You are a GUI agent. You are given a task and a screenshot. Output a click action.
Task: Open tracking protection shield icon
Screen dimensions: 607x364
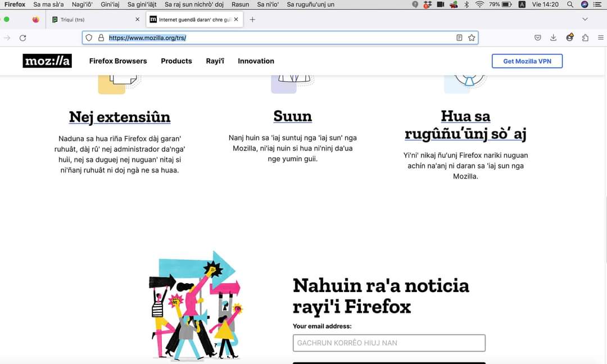click(89, 38)
